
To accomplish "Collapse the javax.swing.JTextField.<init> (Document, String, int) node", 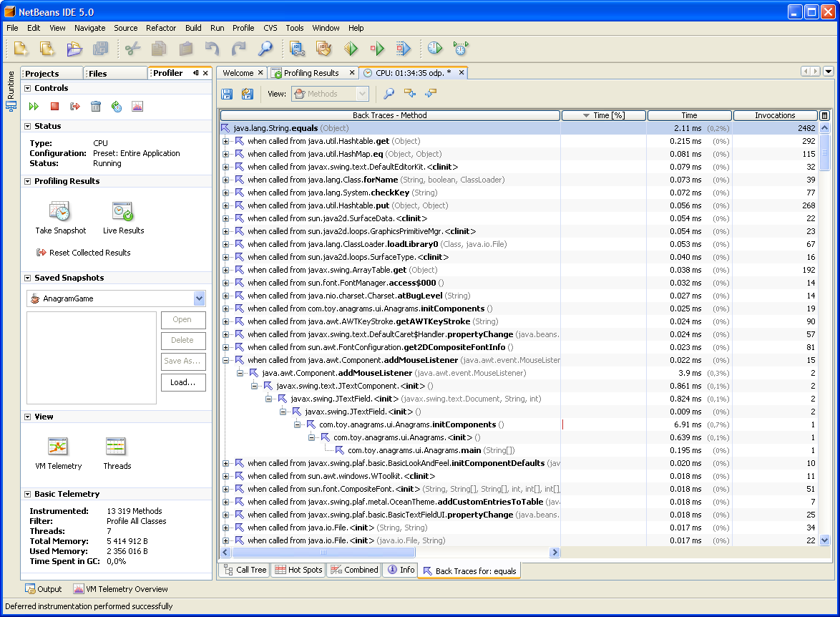I will click(x=268, y=399).
